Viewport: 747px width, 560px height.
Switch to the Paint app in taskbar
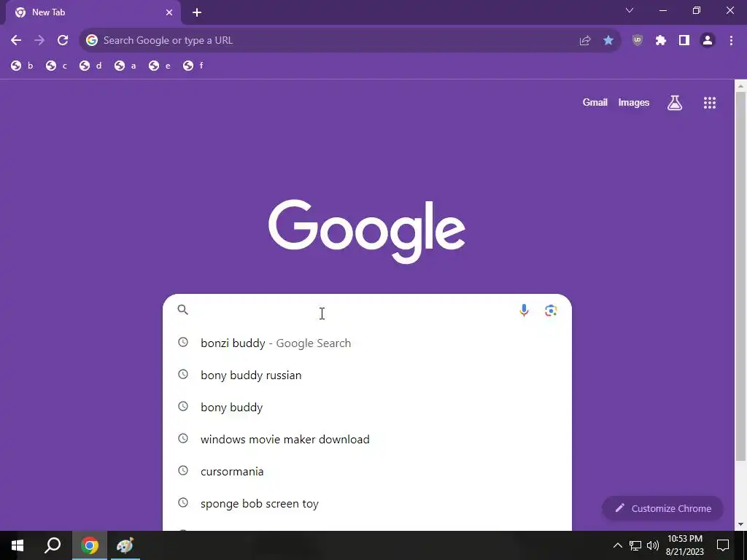(125, 545)
